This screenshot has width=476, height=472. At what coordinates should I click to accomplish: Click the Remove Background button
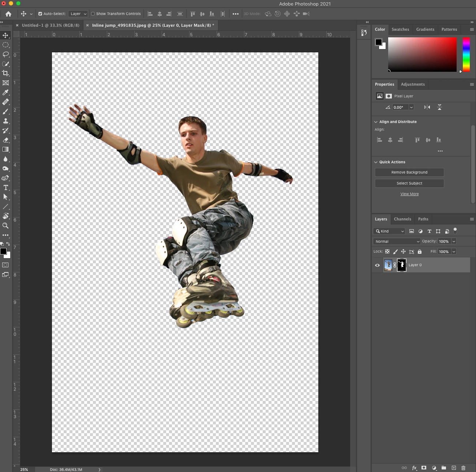[x=409, y=172]
